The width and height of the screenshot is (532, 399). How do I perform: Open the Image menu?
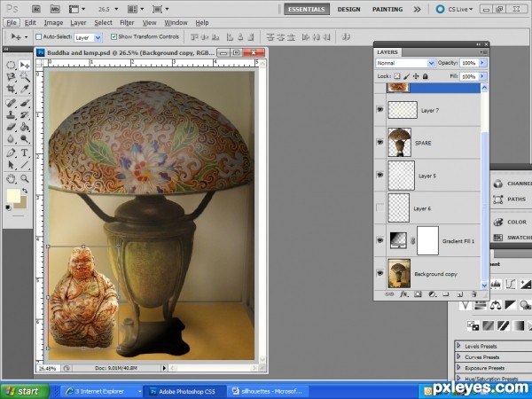tap(53, 23)
